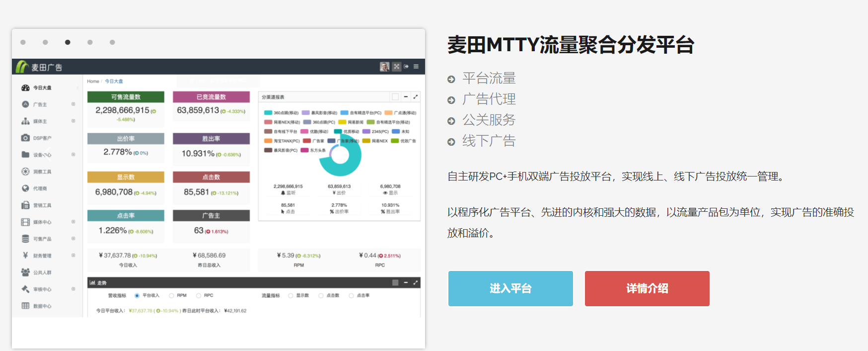Screen dimensions: 868x351
Task: Click the white square in 分渠道报表 header
Action: [x=395, y=97]
